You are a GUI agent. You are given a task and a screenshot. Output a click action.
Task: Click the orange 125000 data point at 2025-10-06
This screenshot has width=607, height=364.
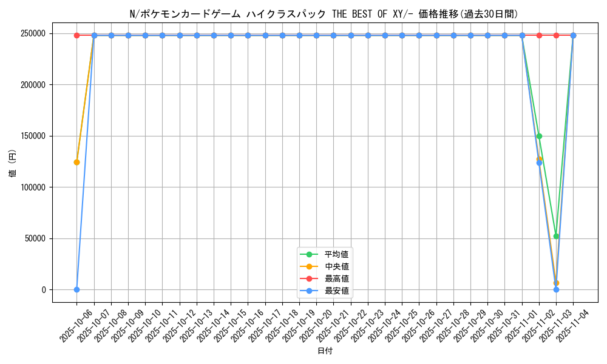(x=75, y=162)
